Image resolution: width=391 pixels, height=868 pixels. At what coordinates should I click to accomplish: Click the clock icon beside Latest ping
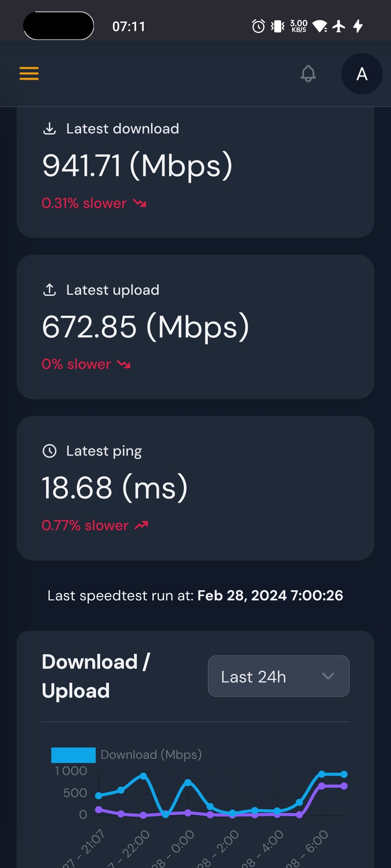[x=50, y=451]
